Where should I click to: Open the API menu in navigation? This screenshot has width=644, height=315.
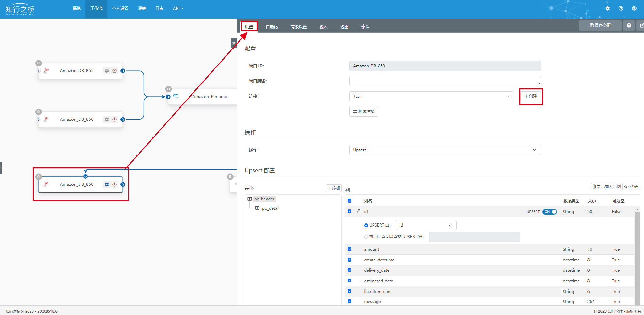pyautogui.click(x=178, y=9)
